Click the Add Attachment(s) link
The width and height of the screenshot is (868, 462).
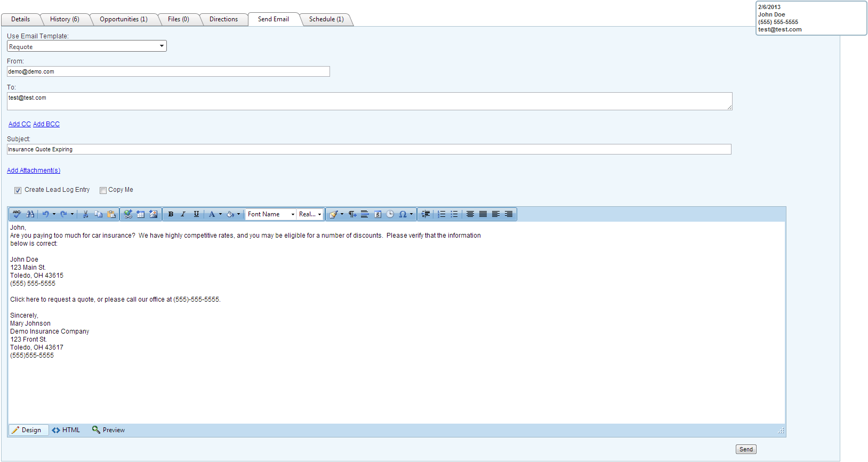tap(34, 171)
